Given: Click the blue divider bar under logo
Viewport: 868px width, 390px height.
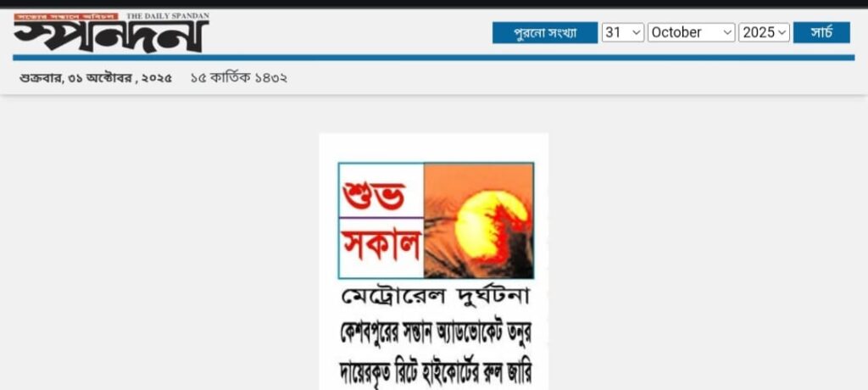Looking at the screenshot, I should (433, 58).
